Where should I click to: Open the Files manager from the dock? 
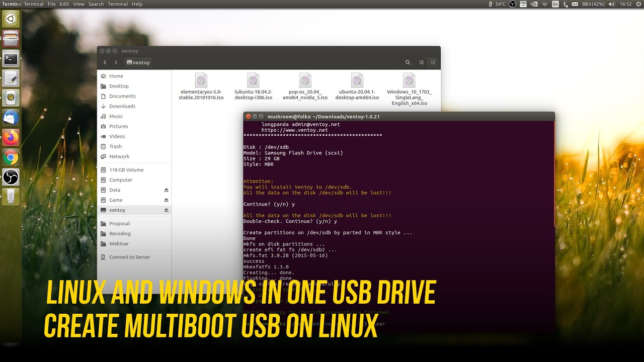11,38
